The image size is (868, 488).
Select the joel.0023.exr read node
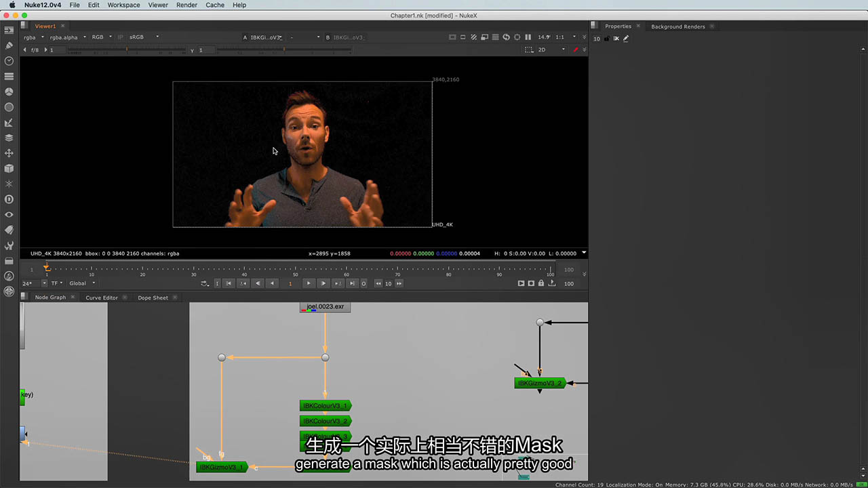point(325,307)
